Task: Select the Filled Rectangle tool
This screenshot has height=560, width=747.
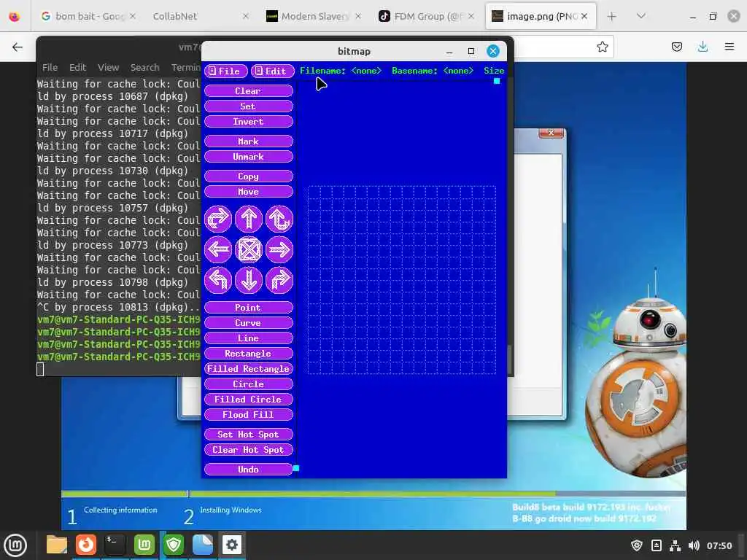Action: tap(248, 368)
